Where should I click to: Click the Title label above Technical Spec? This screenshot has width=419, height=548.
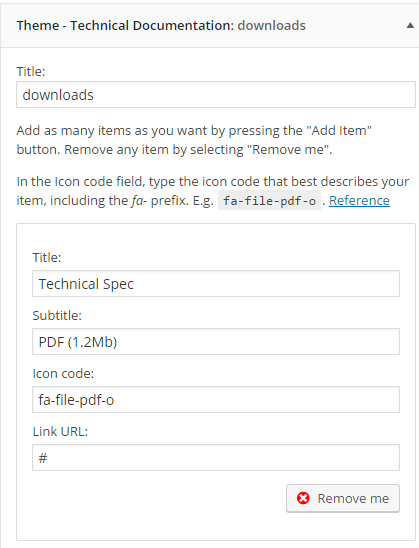(47, 257)
